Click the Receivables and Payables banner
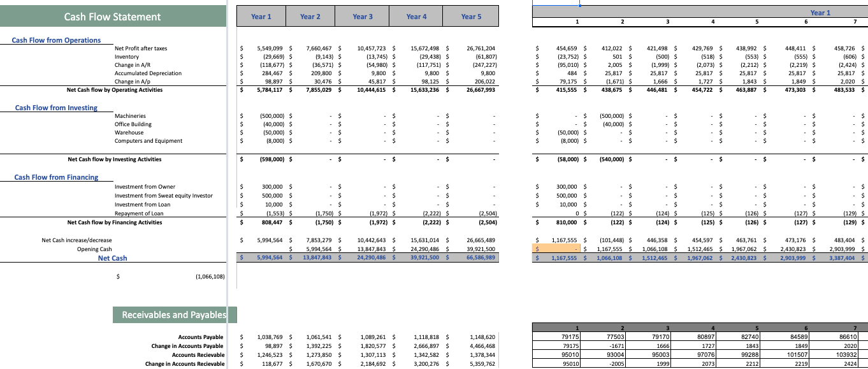Screen dimensions: 868x369 (175, 315)
